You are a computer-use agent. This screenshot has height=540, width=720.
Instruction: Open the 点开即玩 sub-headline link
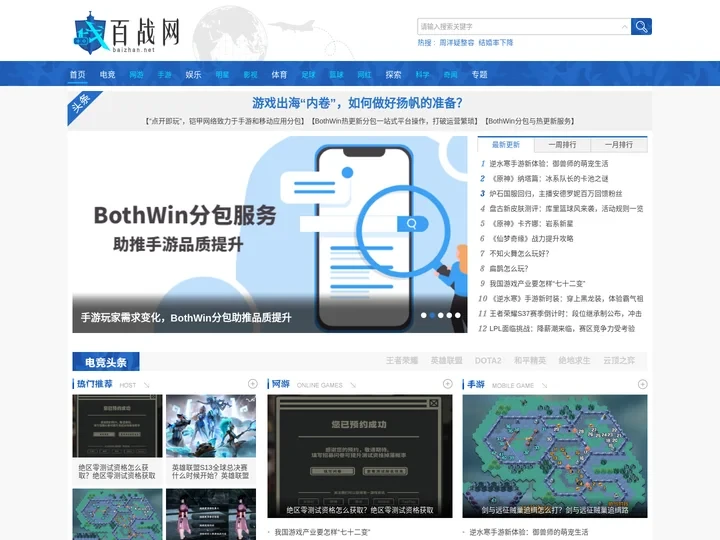click(x=225, y=121)
